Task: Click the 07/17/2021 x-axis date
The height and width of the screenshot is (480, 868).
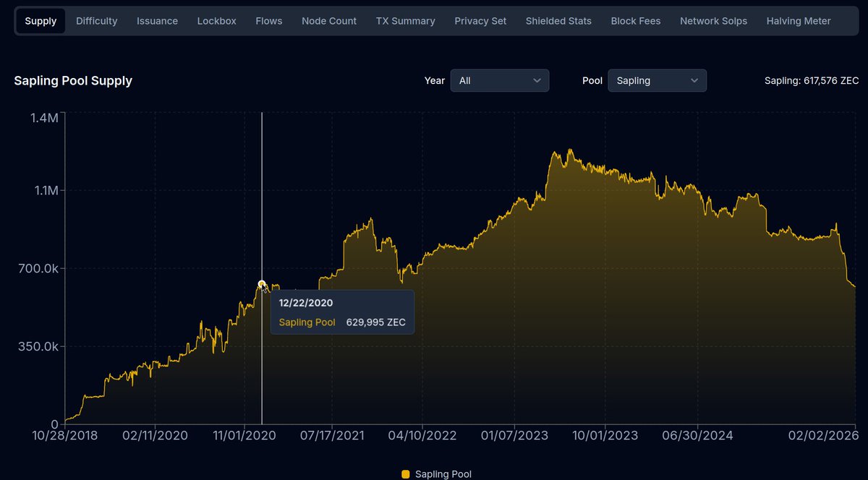Action: coord(333,435)
